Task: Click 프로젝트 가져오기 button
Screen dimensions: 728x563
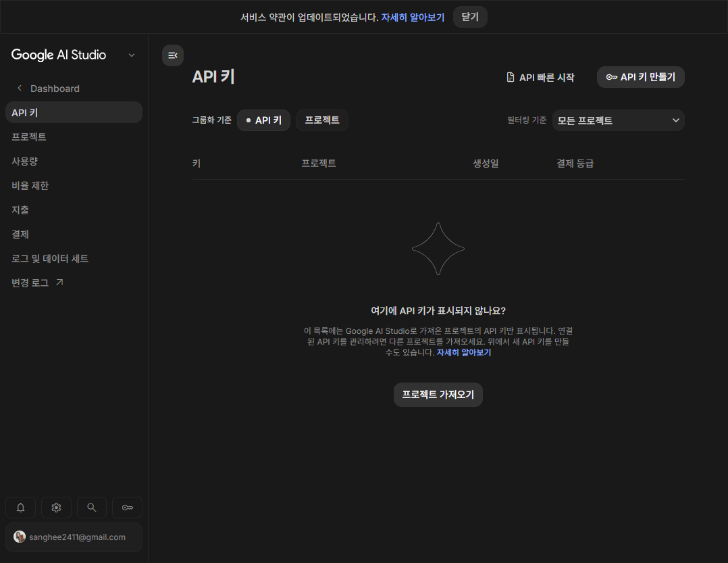Action: (438, 395)
